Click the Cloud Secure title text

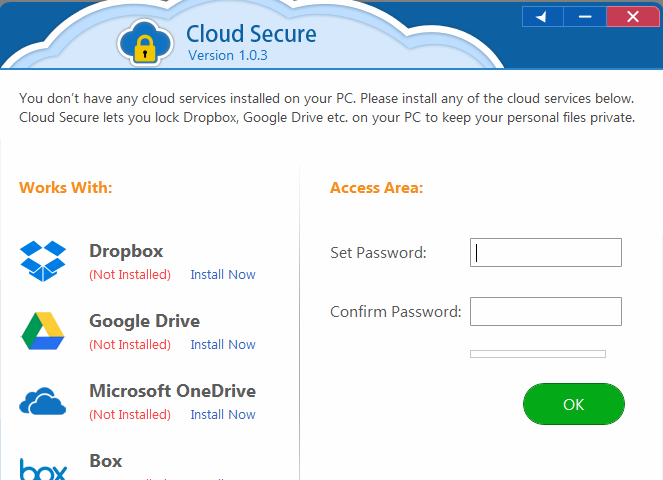[x=251, y=33]
